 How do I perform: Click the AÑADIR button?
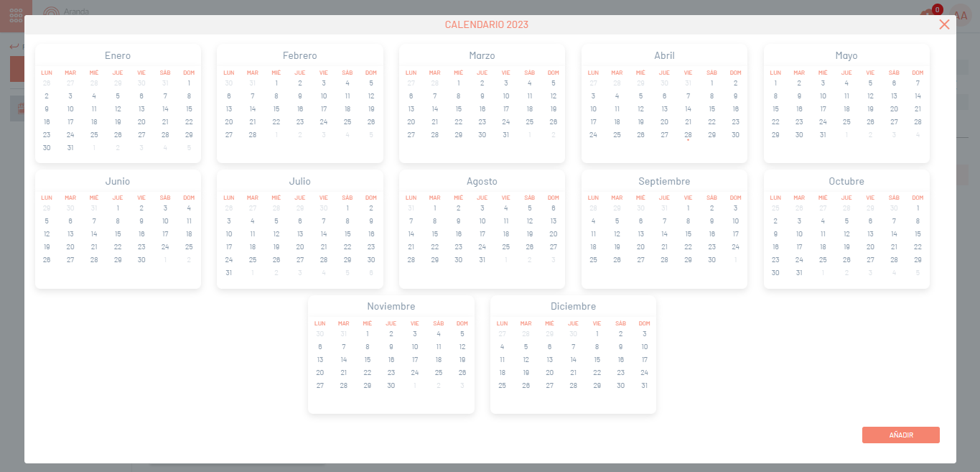coord(900,435)
